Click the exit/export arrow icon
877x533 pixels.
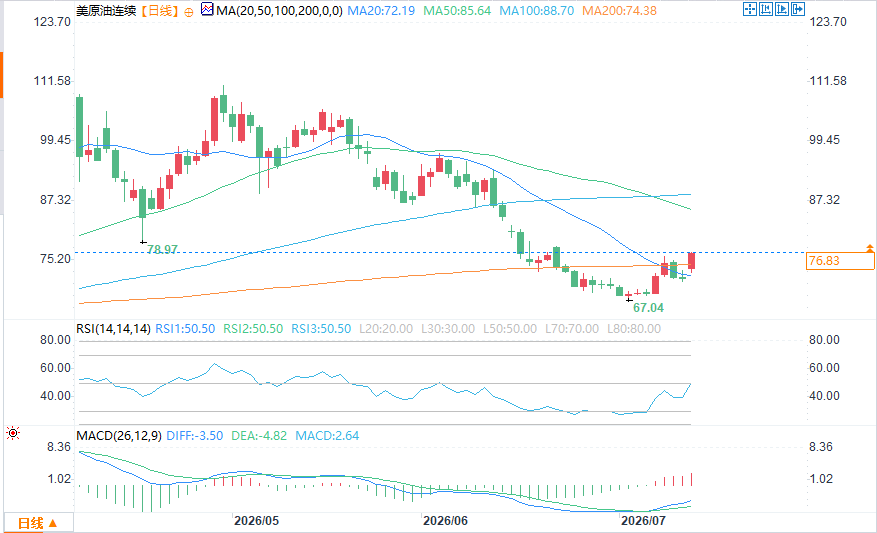click(x=798, y=9)
